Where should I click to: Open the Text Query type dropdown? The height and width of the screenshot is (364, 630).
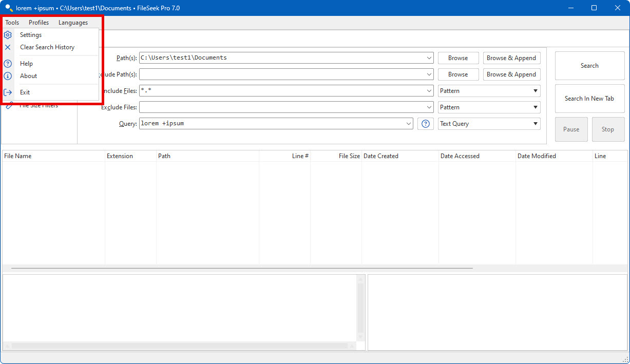tap(489, 124)
